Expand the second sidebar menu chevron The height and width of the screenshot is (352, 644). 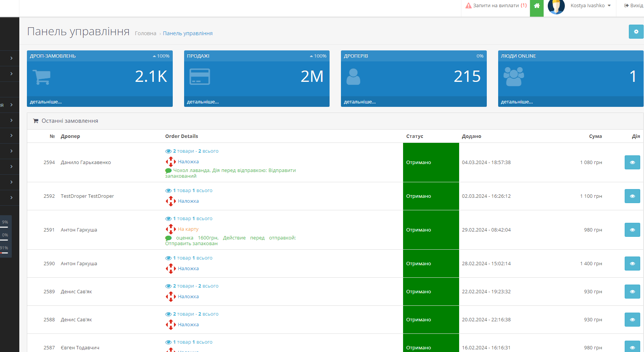pyautogui.click(x=11, y=74)
